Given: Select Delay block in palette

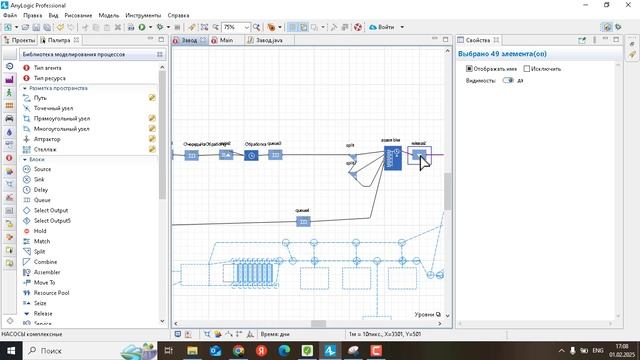Looking at the screenshot, I should [41, 190].
